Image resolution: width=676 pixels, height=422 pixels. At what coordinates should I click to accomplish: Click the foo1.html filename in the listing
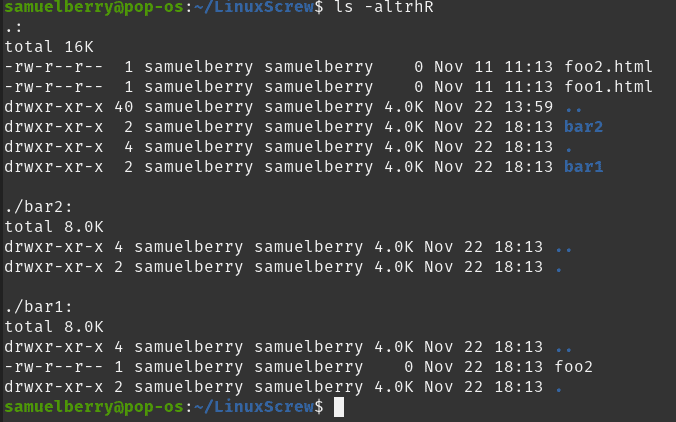[608, 87]
